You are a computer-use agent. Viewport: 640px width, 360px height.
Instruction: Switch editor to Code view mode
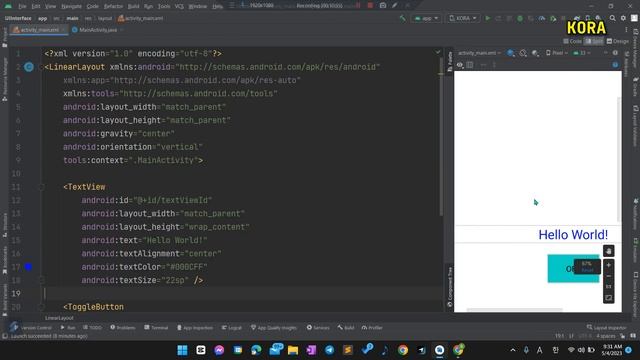point(573,41)
